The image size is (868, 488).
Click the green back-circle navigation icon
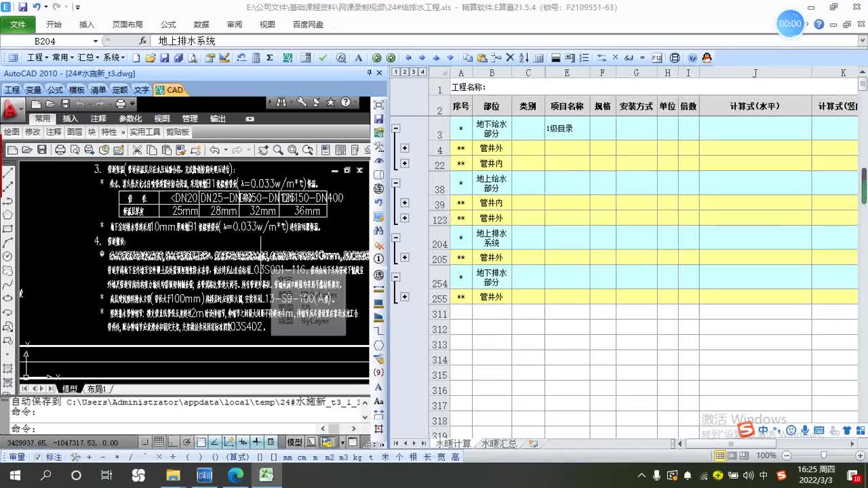click(x=377, y=58)
